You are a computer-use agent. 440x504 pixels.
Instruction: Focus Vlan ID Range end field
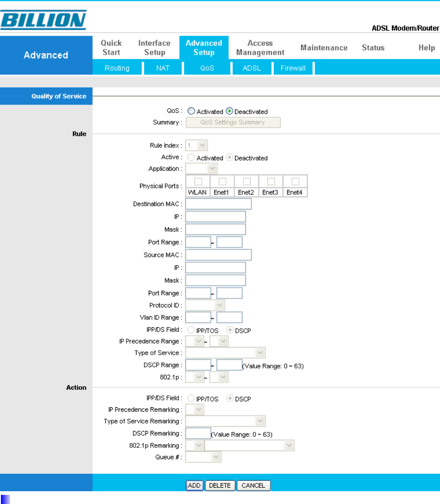point(230,317)
